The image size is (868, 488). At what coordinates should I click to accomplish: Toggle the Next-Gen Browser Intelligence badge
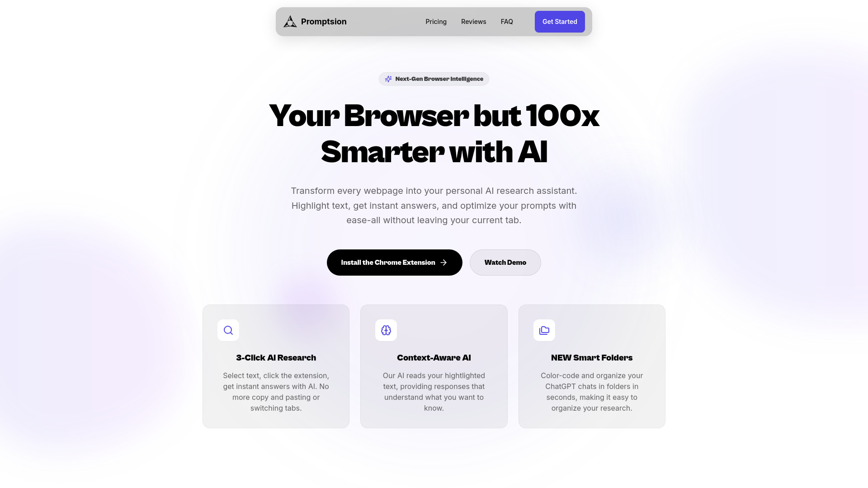click(x=434, y=78)
